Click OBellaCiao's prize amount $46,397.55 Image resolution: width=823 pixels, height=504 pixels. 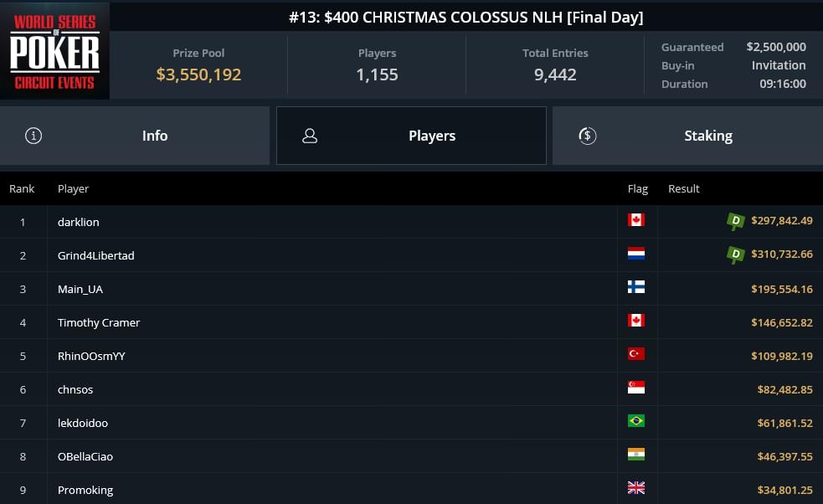coord(784,457)
